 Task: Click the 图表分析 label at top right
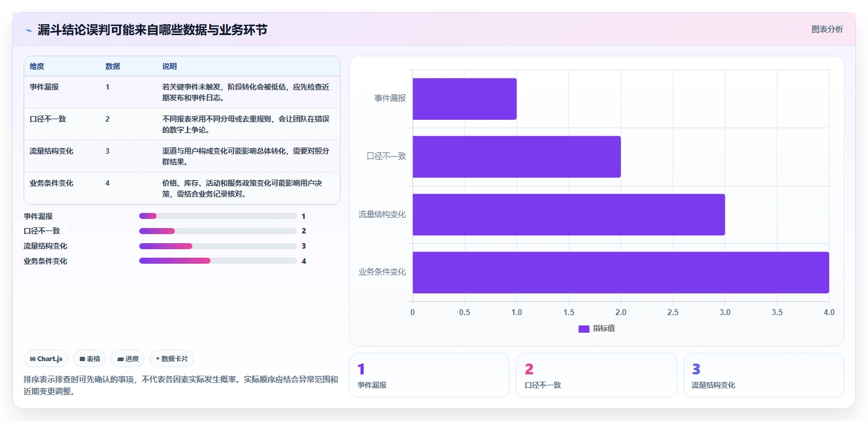(x=827, y=30)
